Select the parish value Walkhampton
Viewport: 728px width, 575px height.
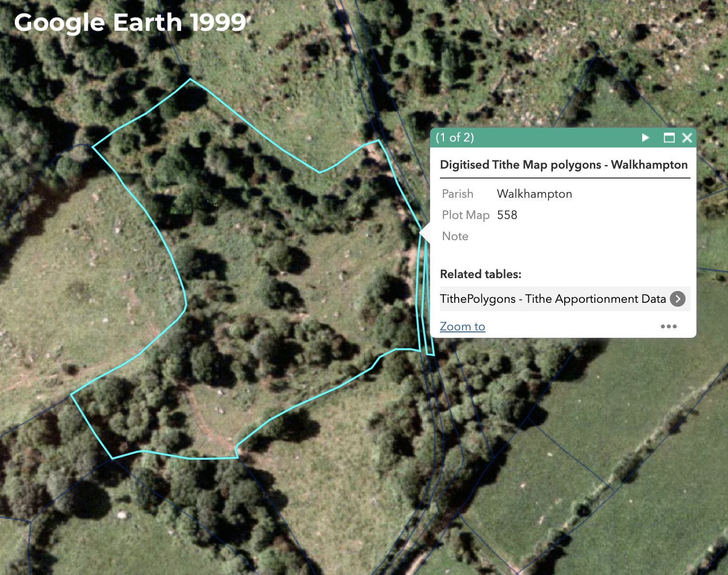535,194
